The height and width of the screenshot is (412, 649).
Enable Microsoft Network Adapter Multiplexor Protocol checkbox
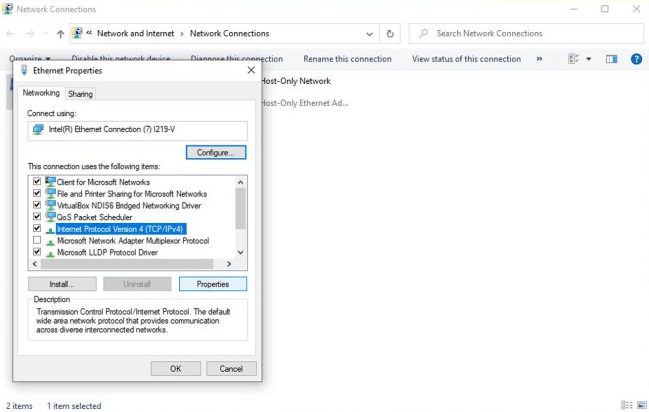coord(37,240)
